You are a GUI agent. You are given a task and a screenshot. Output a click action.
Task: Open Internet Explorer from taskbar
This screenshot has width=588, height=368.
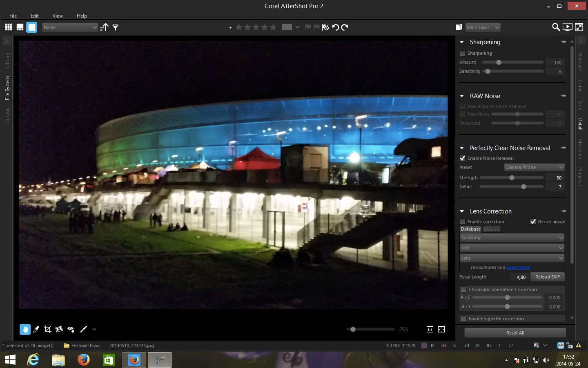(x=33, y=360)
